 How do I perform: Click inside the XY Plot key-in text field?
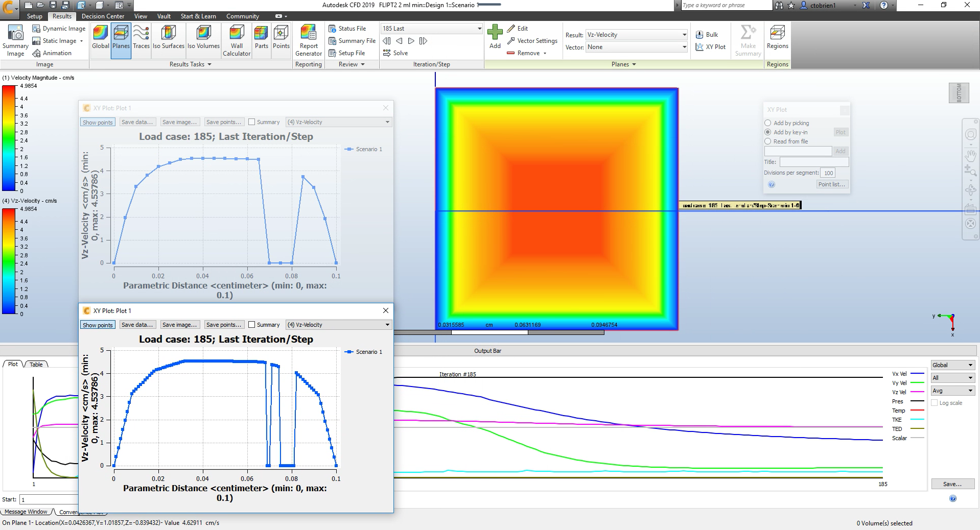coord(797,151)
